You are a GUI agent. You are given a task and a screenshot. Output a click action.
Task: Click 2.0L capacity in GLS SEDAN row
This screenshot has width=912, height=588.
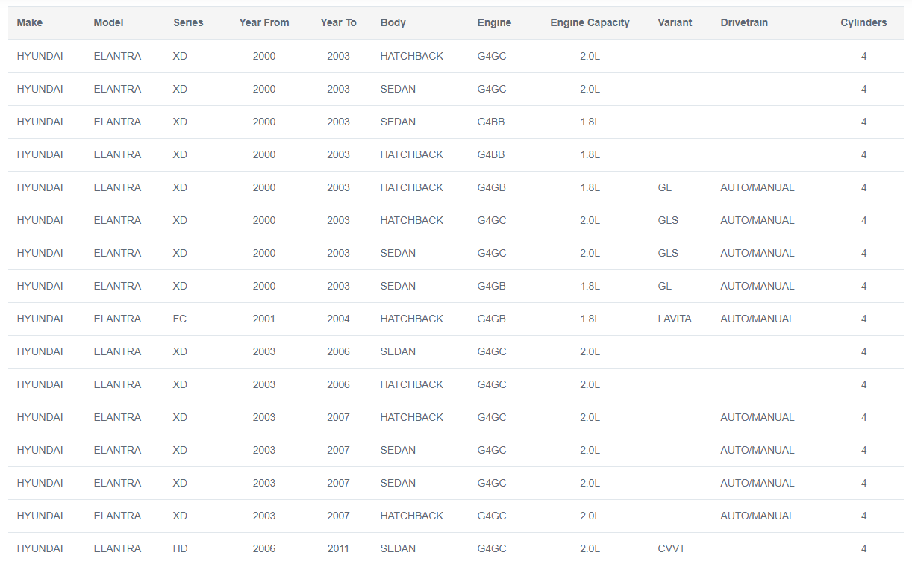coord(590,253)
